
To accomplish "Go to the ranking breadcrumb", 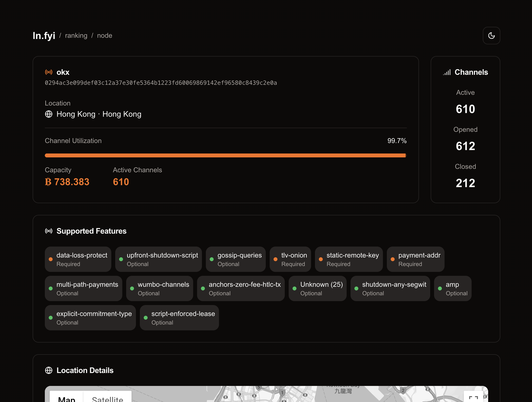I will coord(76,36).
